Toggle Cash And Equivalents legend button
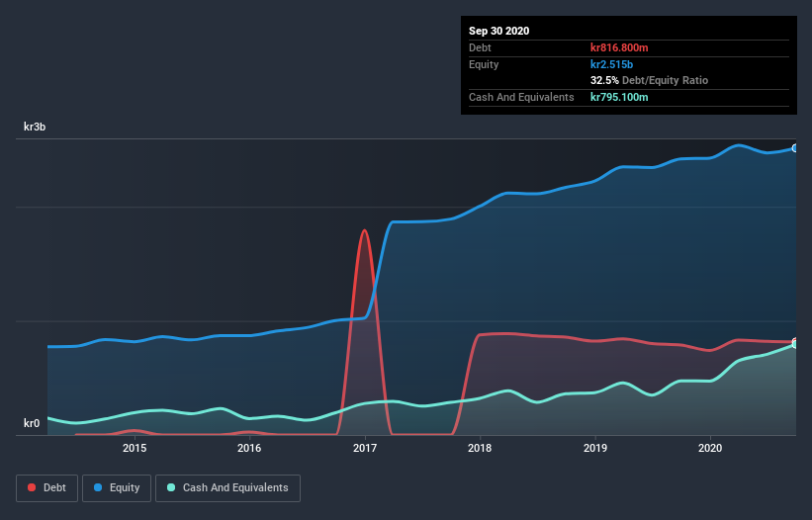Image resolution: width=812 pixels, height=520 pixels. click(227, 488)
